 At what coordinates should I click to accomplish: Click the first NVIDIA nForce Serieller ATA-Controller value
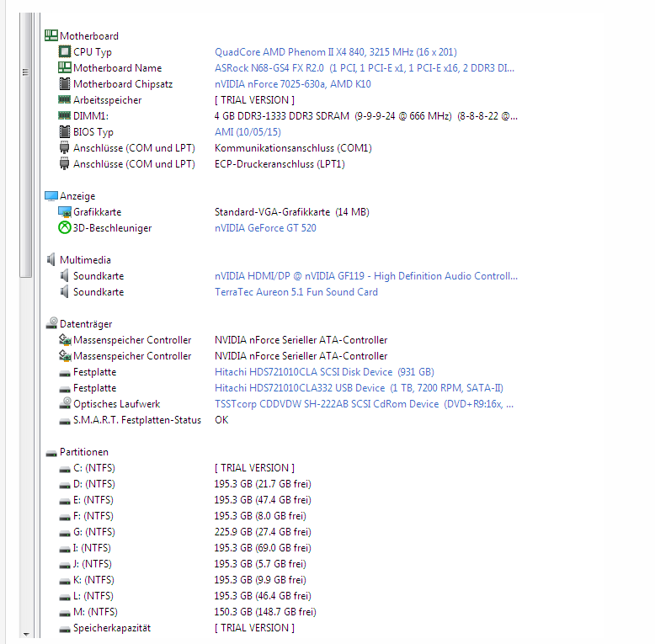click(301, 340)
